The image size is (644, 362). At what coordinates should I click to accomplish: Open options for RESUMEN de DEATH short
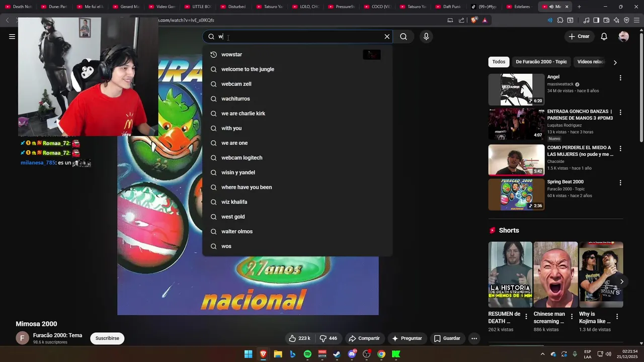526,317
